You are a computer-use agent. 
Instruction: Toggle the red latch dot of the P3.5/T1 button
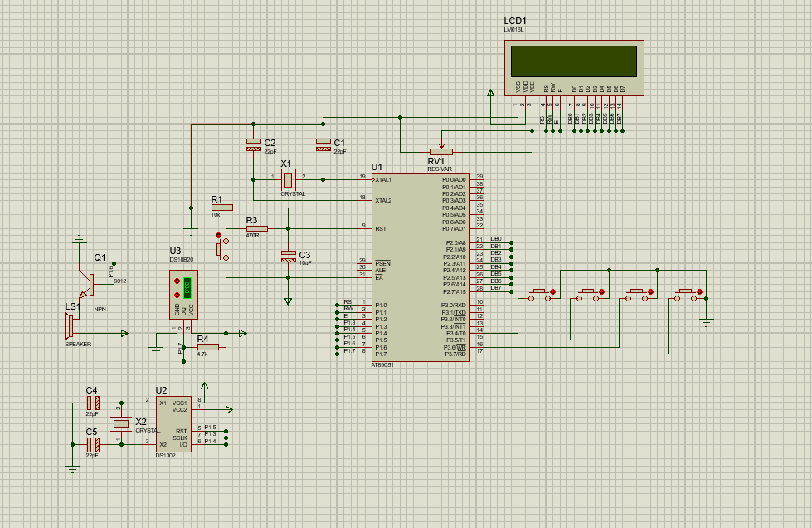602,292
